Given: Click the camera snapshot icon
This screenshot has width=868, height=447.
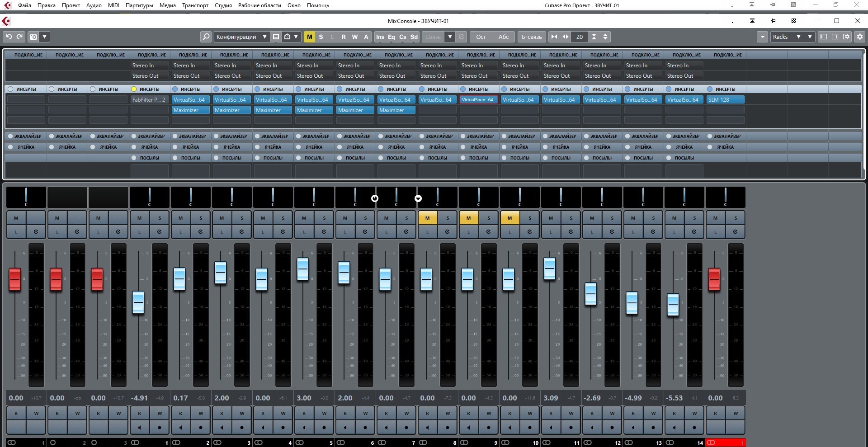Looking at the screenshot, I should 33,37.
